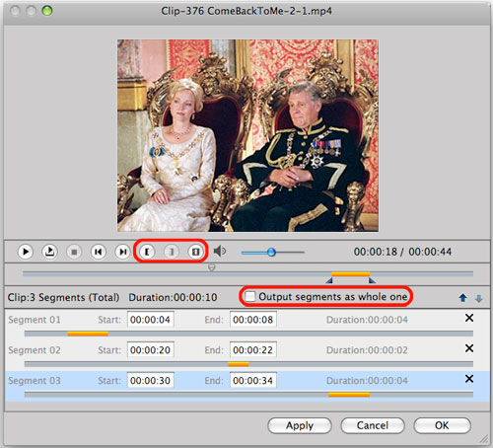Click Segment 03 Start time field

pos(151,380)
